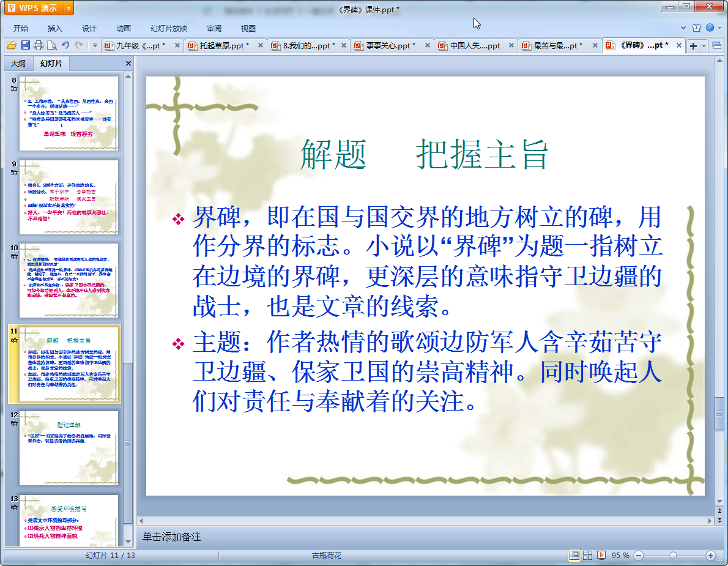Switch to 大纲 outline pane tab
Screen dimensions: 728x566
click(x=18, y=63)
